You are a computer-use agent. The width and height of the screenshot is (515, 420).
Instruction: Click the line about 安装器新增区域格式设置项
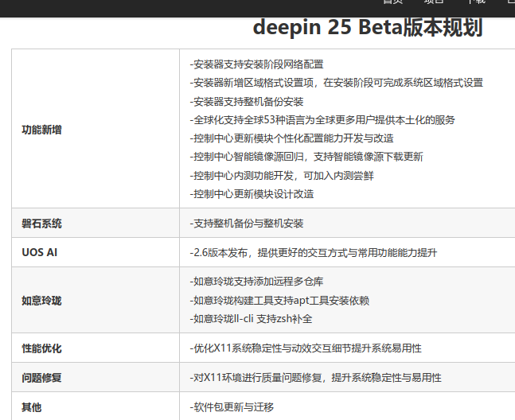[337, 83]
